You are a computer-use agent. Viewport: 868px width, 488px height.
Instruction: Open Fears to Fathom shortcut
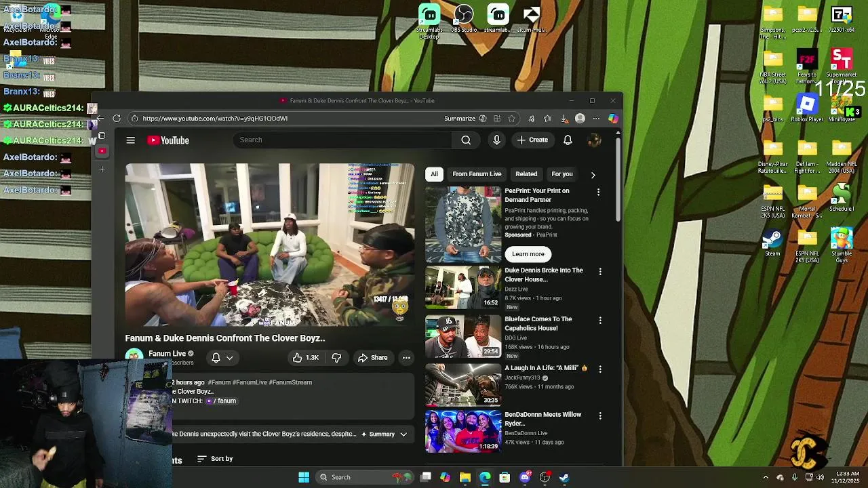[806, 67]
